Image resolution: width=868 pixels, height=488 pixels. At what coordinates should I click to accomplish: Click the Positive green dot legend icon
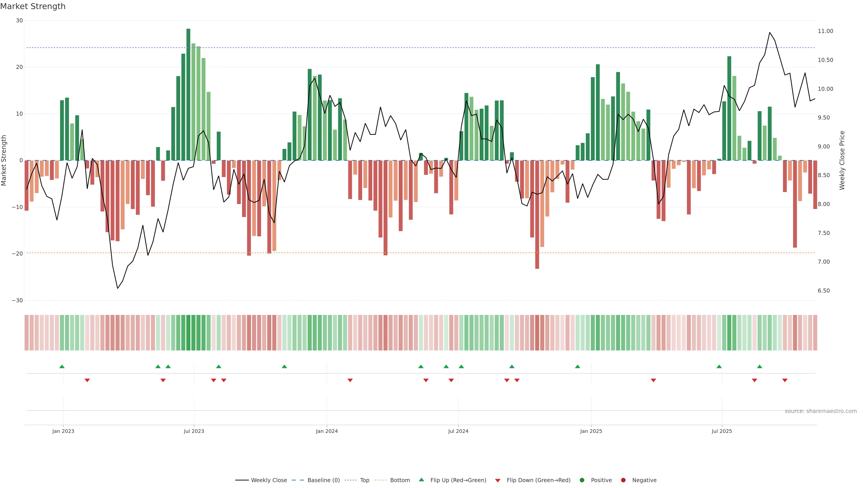582,480
